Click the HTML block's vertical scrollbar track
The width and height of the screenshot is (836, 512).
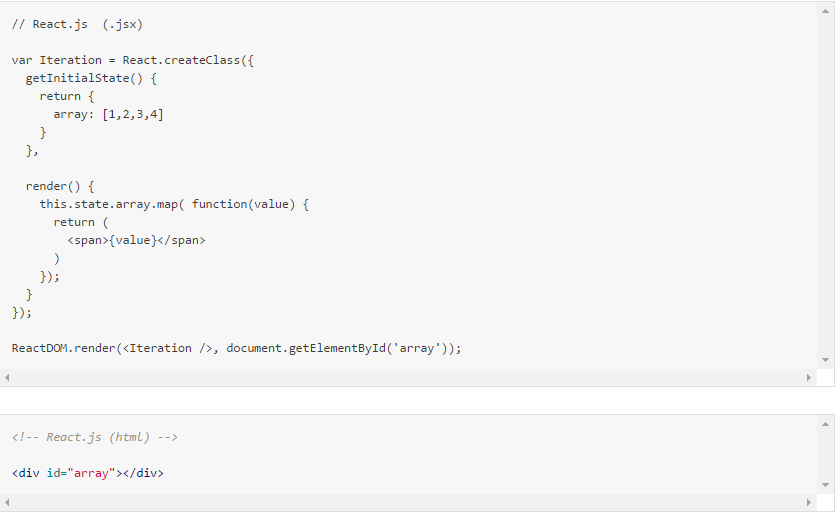coord(826,455)
